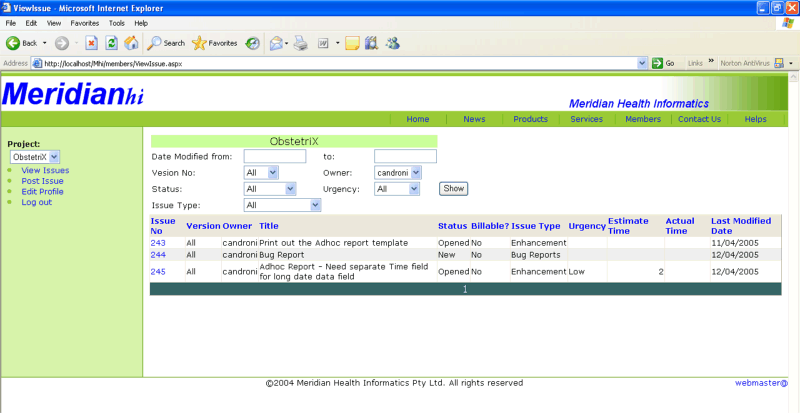Click the Post Issue sidebar link
This screenshot has height=413, width=800.
[42, 181]
